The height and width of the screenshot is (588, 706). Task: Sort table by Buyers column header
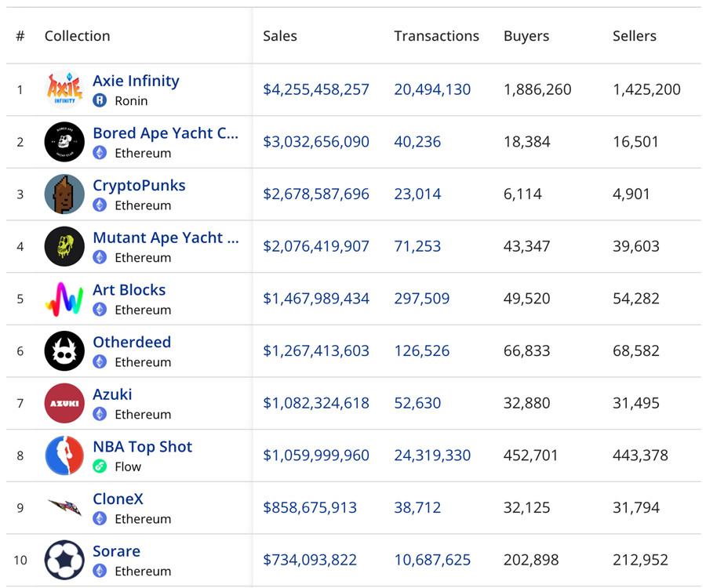pyautogui.click(x=526, y=36)
